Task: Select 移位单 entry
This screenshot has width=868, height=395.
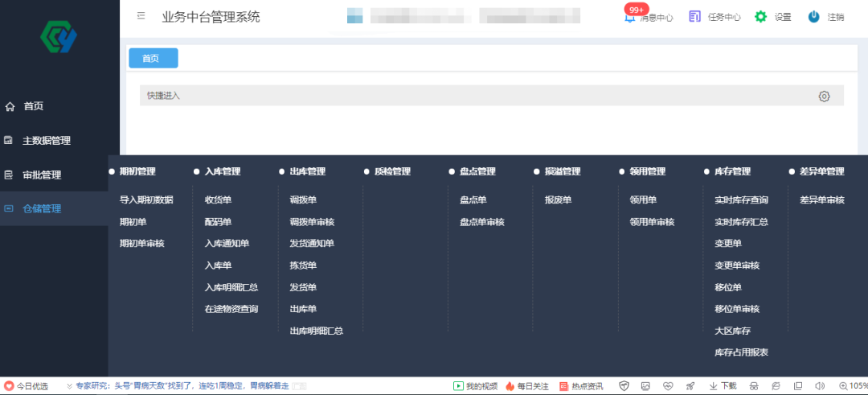Action: click(728, 287)
